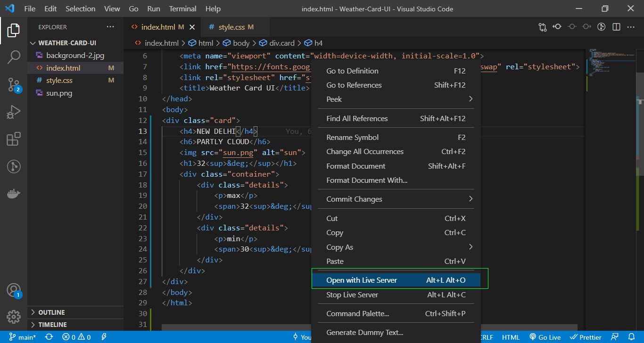Screen dimensions: 644x343
Task: Click the Open Changes compare icon
Action: [542, 27]
